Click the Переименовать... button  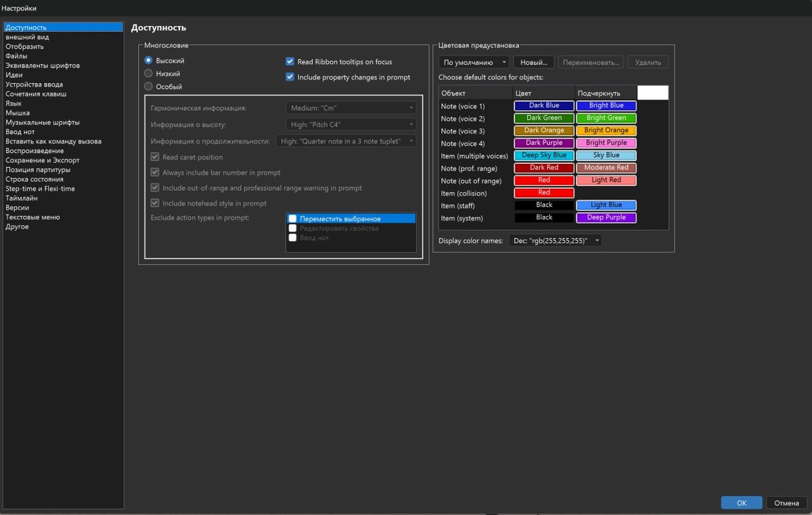point(591,62)
